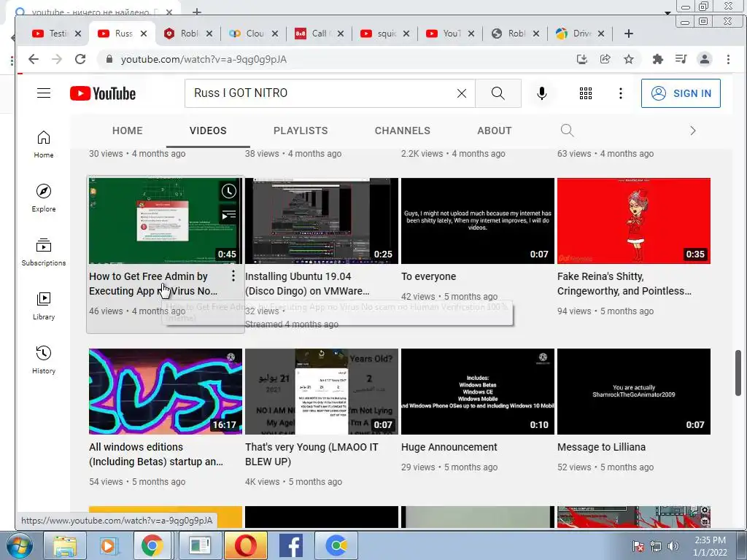The height and width of the screenshot is (560, 747).
Task: Open 'Fake Reina's Shitty' video title
Action: [x=624, y=284]
